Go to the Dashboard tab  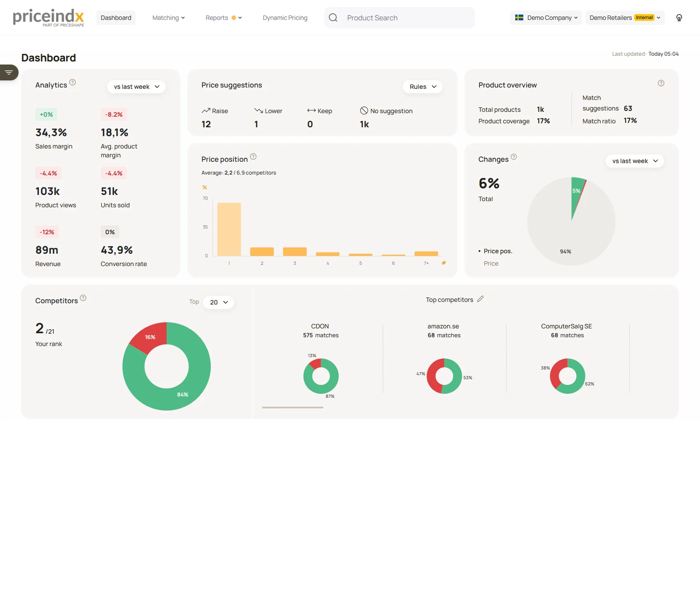pyautogui.click(x=116, y=18)
